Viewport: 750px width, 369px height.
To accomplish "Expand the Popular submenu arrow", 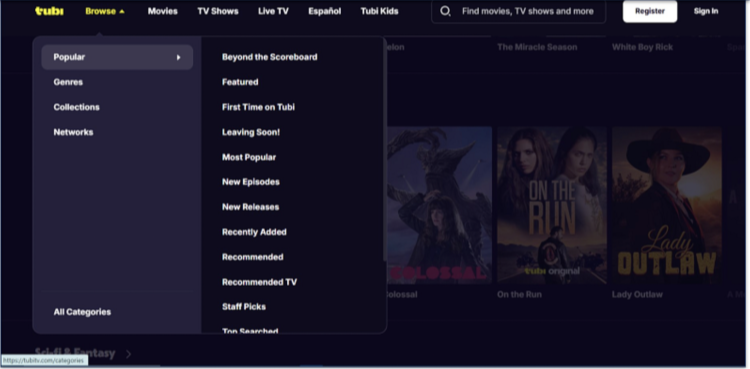I will (178, 57).
